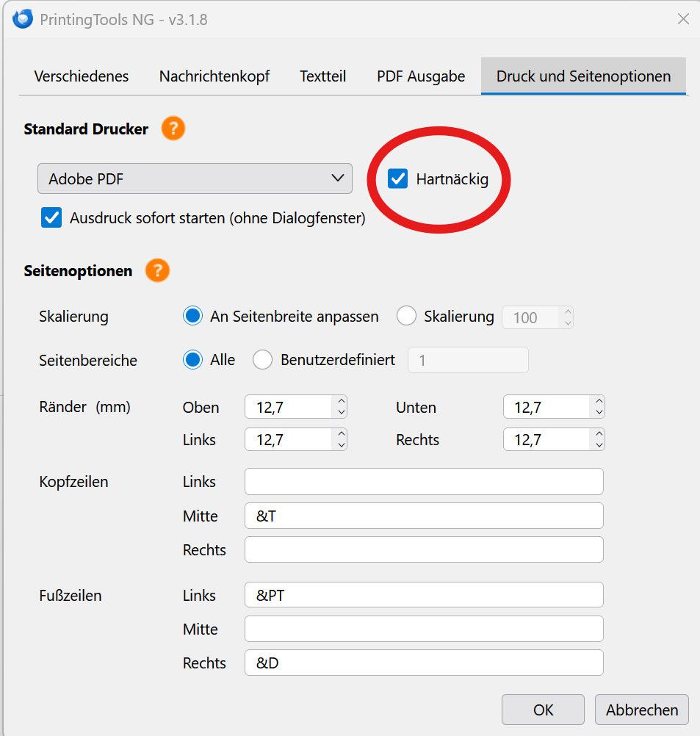Increase the Rechts margin value

(599, 434)
